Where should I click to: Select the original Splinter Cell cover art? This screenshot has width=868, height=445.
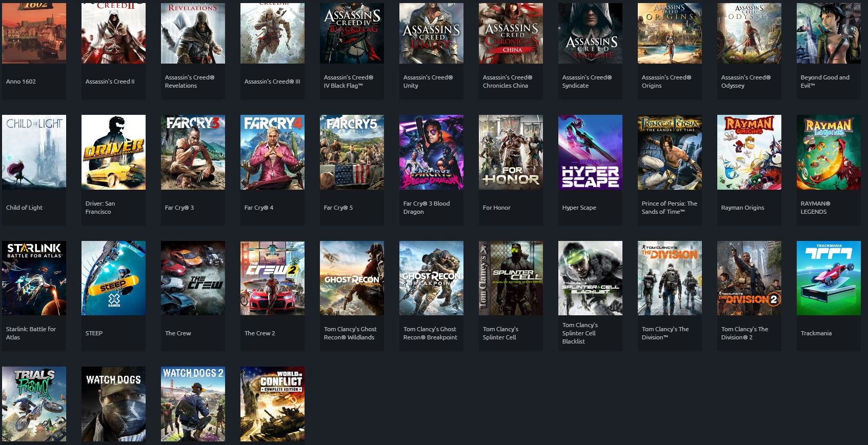click(x=511, y=278)
